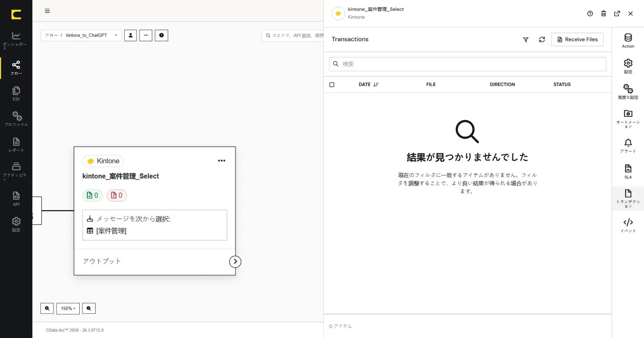
Task: Click the connector output arrow
Action: coord(235,261)
